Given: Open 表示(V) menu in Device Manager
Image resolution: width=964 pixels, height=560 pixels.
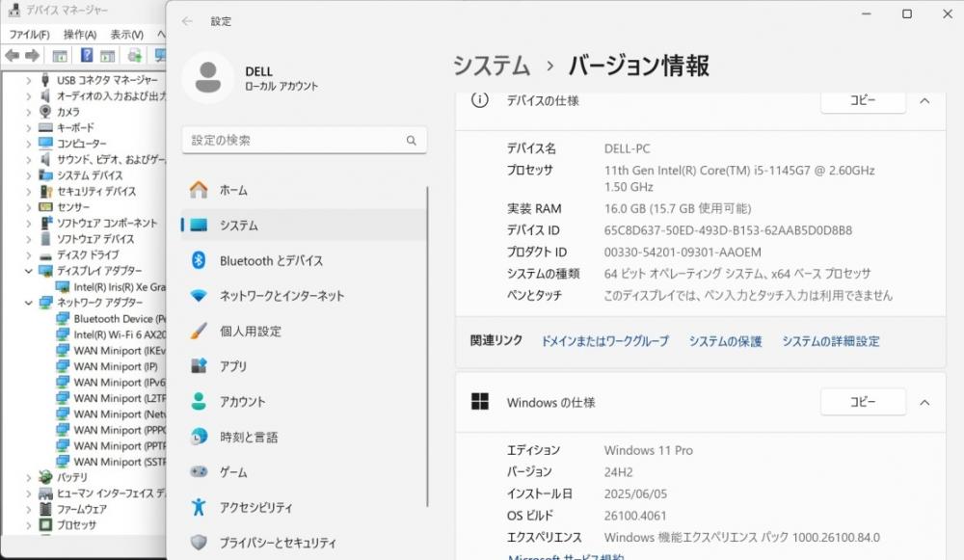Looking at the screenshot, I should pos(126,35).
